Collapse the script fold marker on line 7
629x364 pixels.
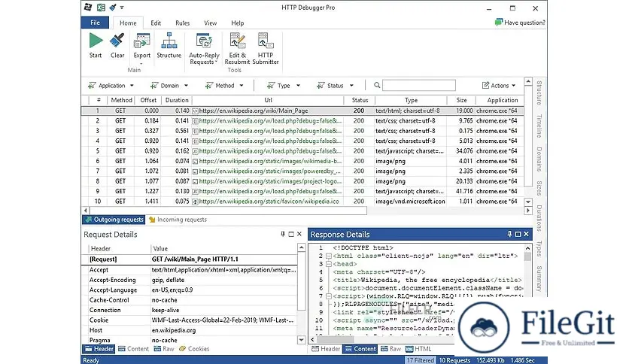pos(329,296)
